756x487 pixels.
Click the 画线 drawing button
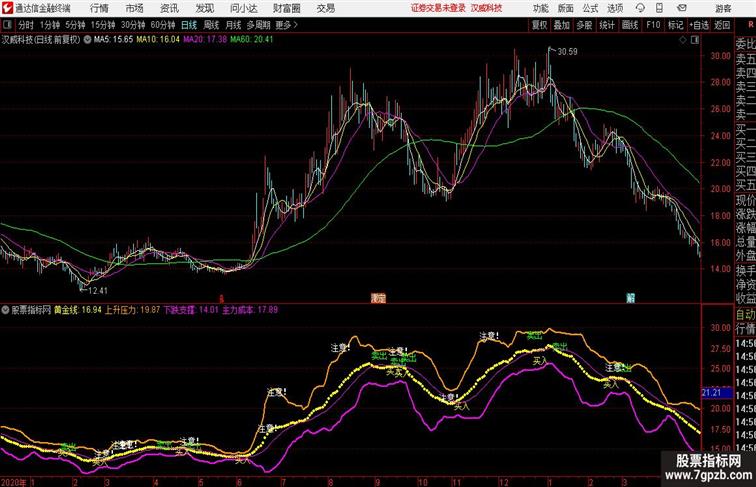coord(630,25)
